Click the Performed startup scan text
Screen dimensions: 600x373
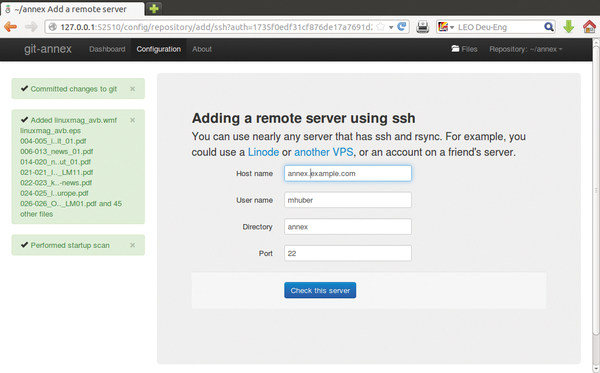pos(70,245)
